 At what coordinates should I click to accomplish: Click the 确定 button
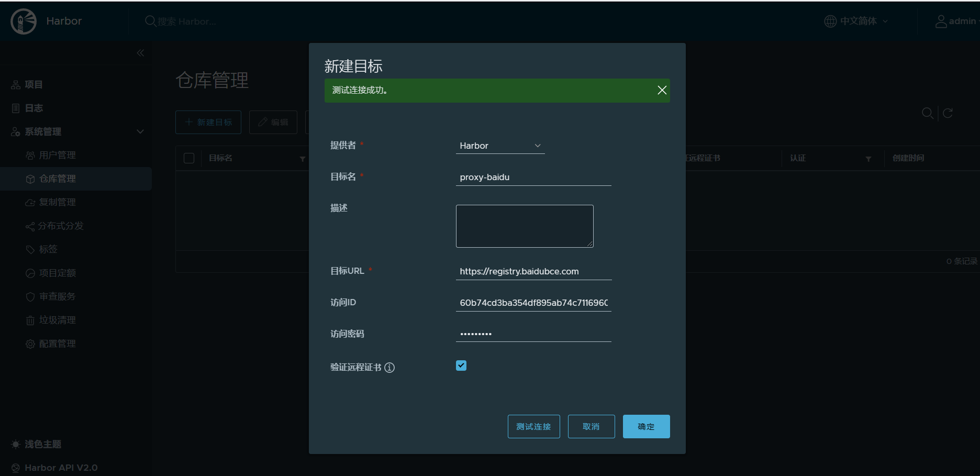646,426
